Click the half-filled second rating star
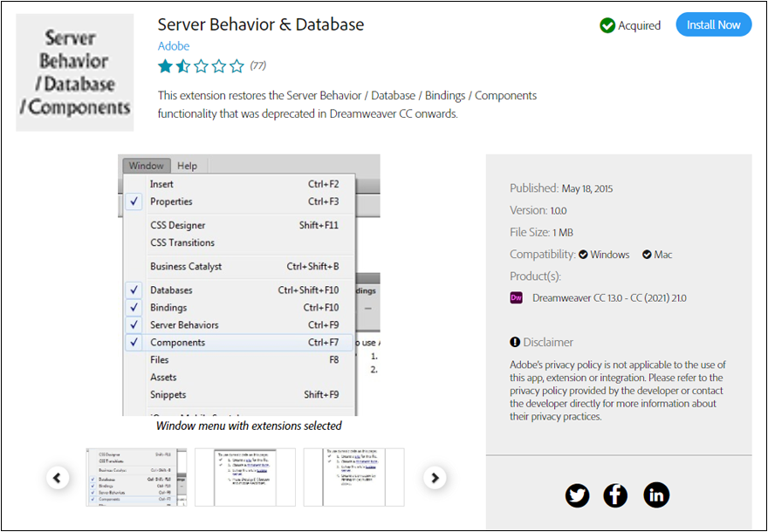768x532 pixels. point(183,66)
